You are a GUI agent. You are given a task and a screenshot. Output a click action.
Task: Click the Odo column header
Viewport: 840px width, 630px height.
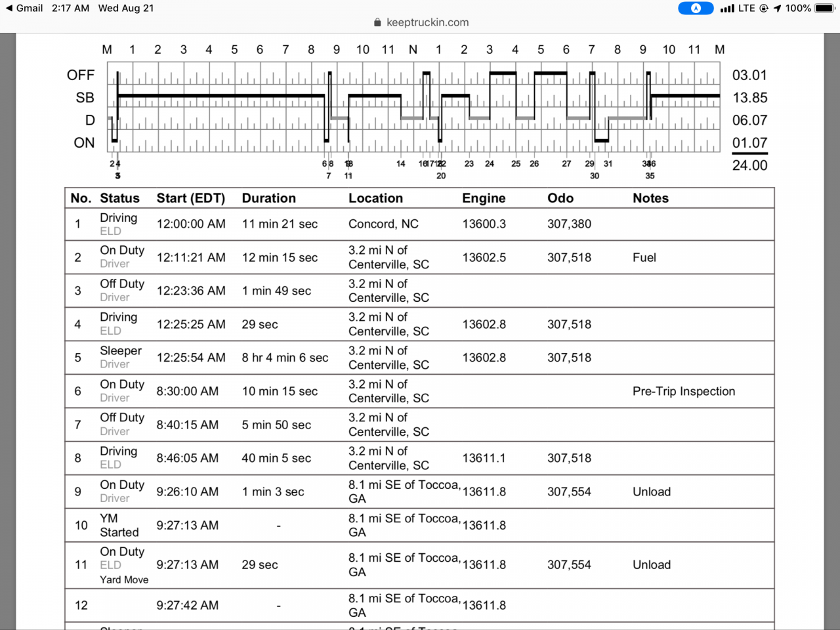560,198
